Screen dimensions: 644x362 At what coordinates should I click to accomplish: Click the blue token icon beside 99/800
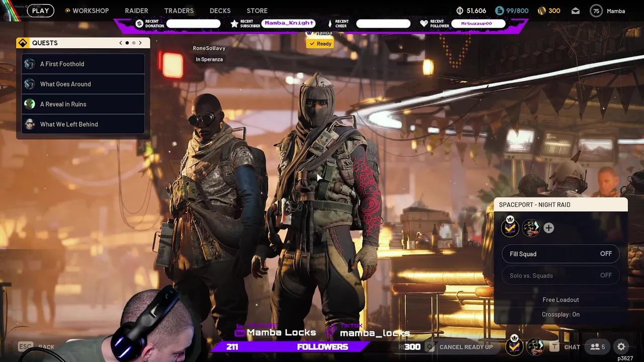pos(499,11)
